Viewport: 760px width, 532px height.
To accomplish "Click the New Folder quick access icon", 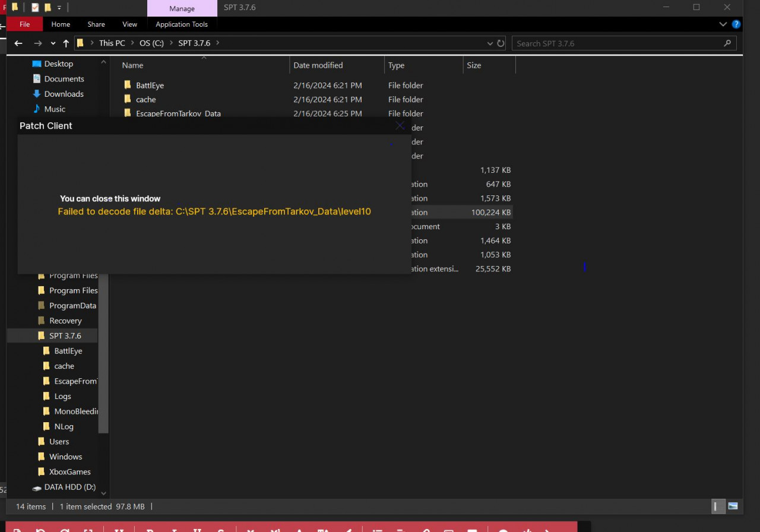I will click(x=47, y=8).
